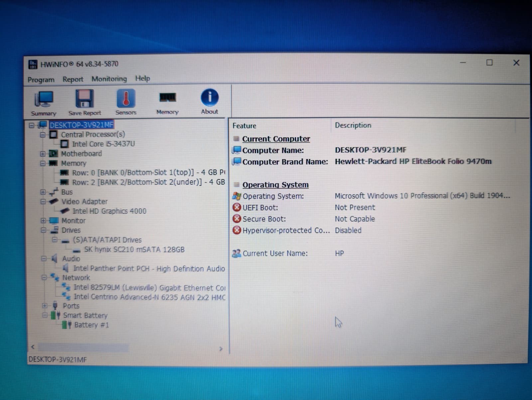Collapse the Network branch

pyautogui.click(x=44, y=277)
